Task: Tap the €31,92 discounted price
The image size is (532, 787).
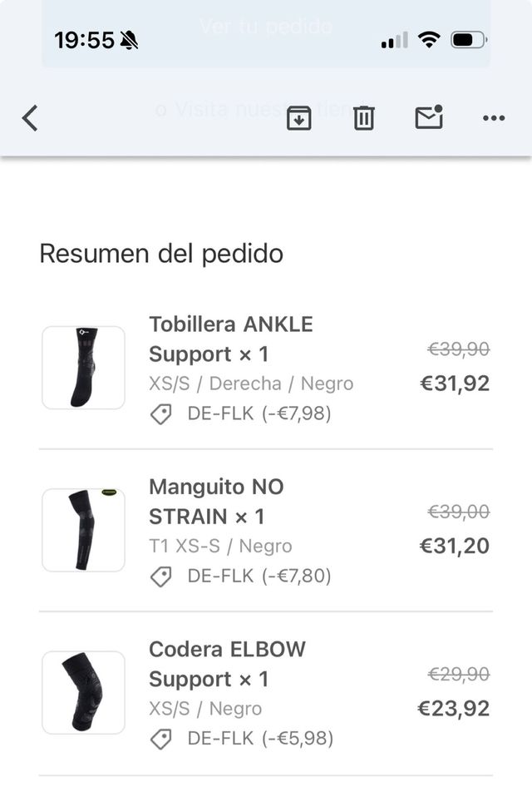Action: pyautogui.click(x=455, y=384)
